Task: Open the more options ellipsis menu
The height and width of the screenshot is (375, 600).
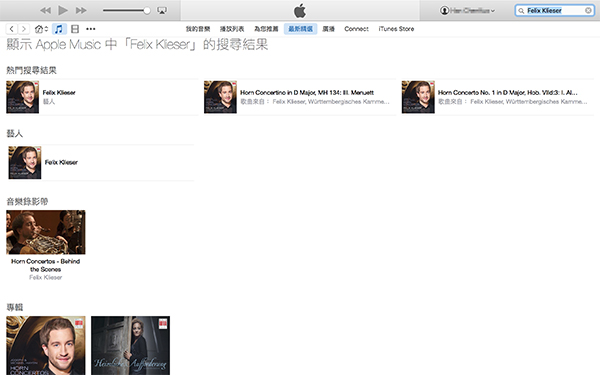Action: click(91, 29)
